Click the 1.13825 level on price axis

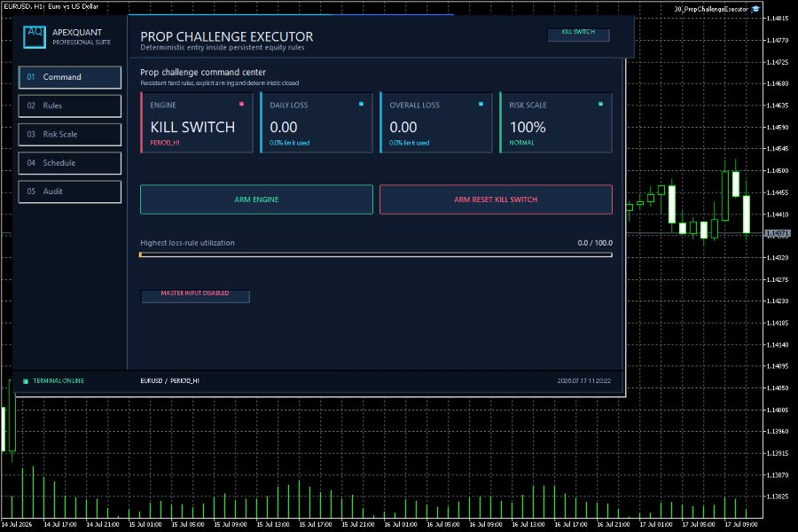778,497
